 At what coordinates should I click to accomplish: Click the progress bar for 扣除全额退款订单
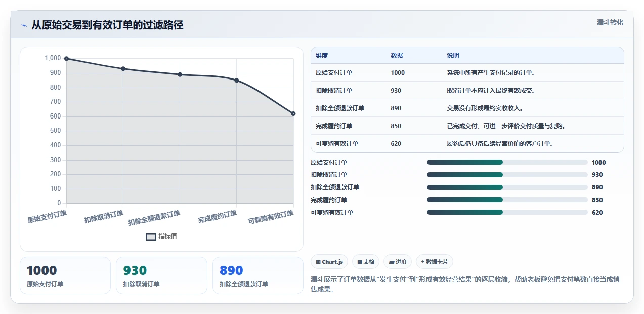[507, 187]
